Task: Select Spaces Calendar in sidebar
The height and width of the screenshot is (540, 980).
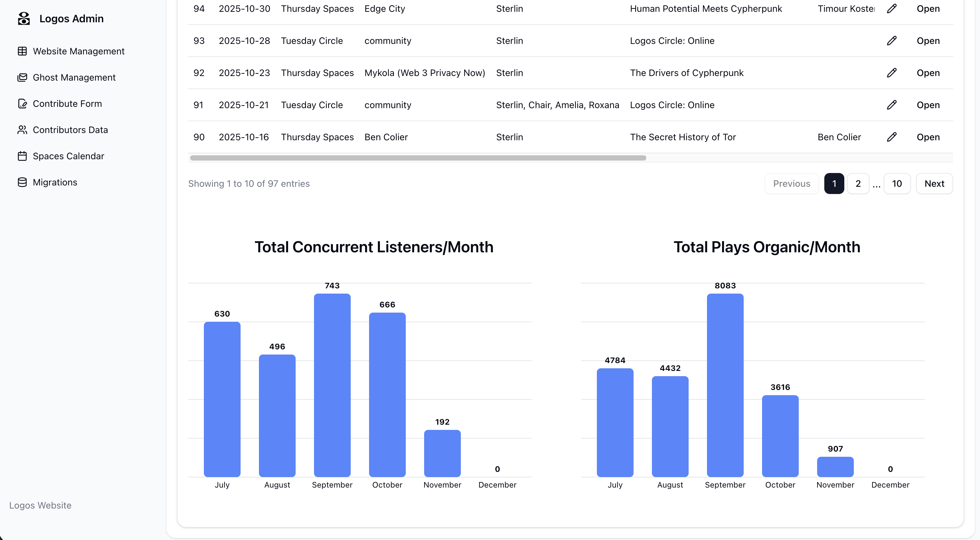Action: (68, 156)
